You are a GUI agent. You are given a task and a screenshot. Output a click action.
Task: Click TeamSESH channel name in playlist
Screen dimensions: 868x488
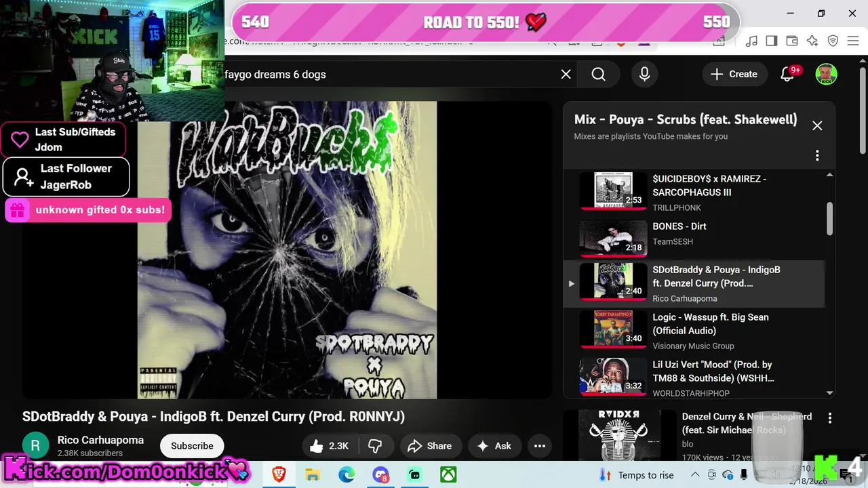pyautogui.click(x=673, y=242)
